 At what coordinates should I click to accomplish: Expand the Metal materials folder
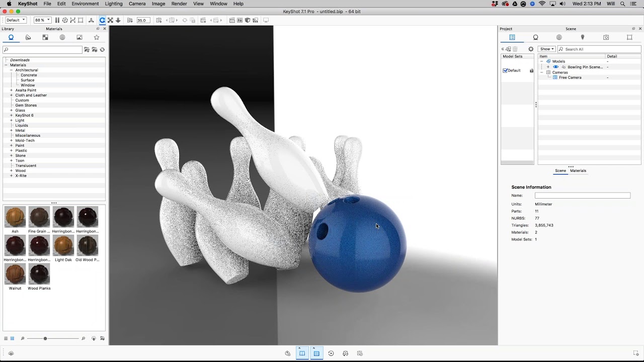[11, 130]
